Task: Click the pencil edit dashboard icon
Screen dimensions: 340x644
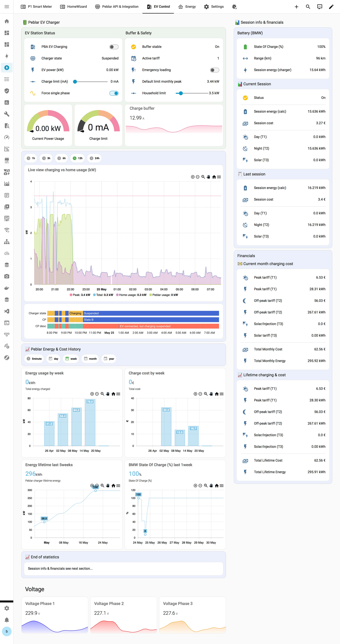Action: coord(331,7)
